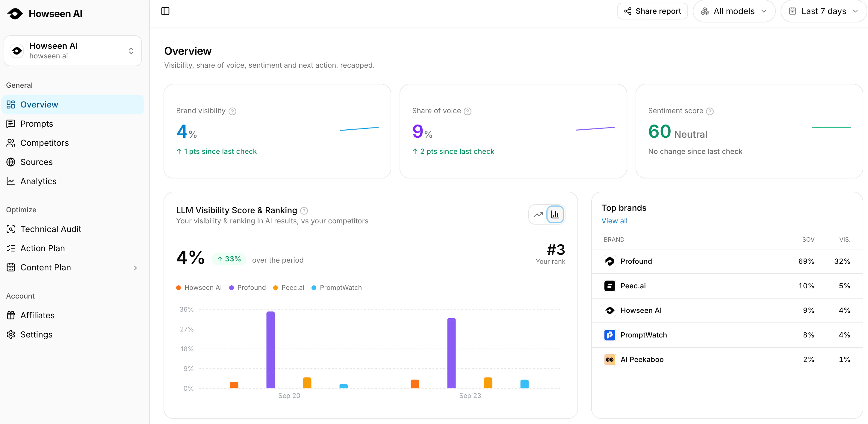The width and height of the screenshot is (868, 424).
Task: Click the Howseen AI logo in sidebar header
Action: (x=15, y=13)
